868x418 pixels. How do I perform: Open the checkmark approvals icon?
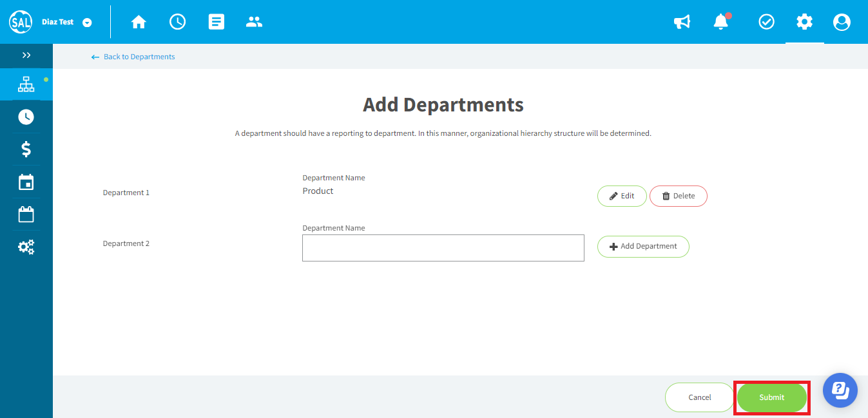click(766, 22)
